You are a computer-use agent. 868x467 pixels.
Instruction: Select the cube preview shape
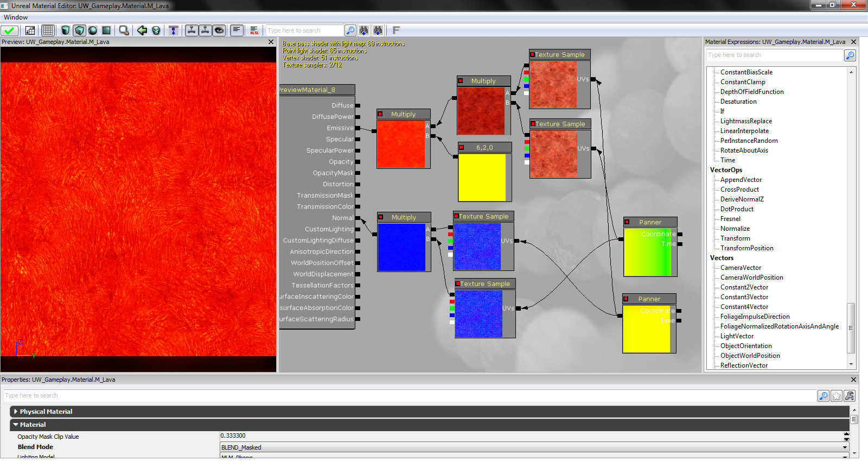[79, 30]
